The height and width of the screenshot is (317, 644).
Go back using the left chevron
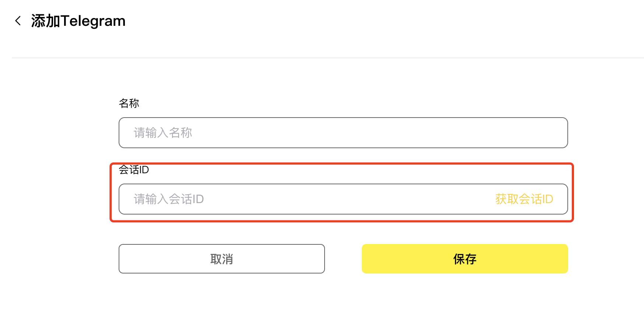pyautogui.click(x=18, y=21)
